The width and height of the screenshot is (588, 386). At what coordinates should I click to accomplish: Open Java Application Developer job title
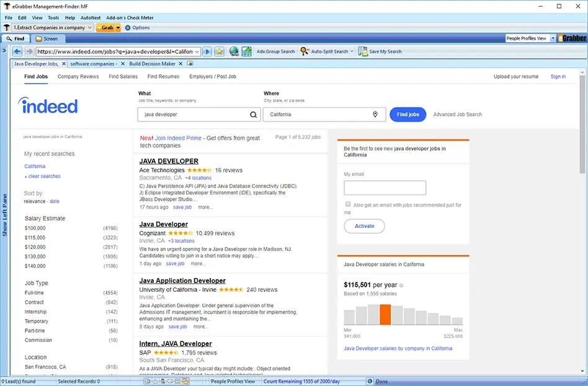(x=182, y=281)
